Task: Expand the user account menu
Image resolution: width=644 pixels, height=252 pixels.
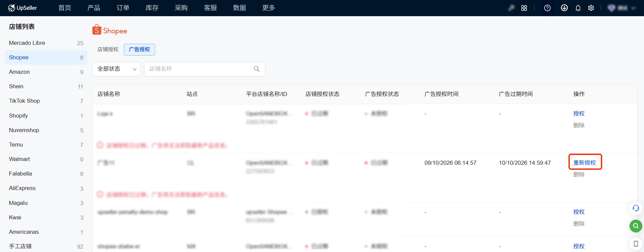Action: tap(621, 8)
